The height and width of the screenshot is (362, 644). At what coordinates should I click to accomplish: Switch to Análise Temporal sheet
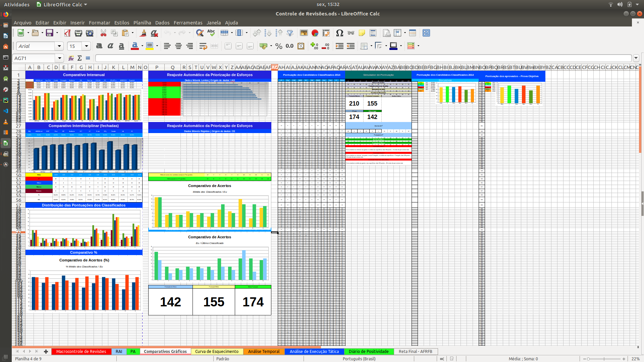point(264,351)
